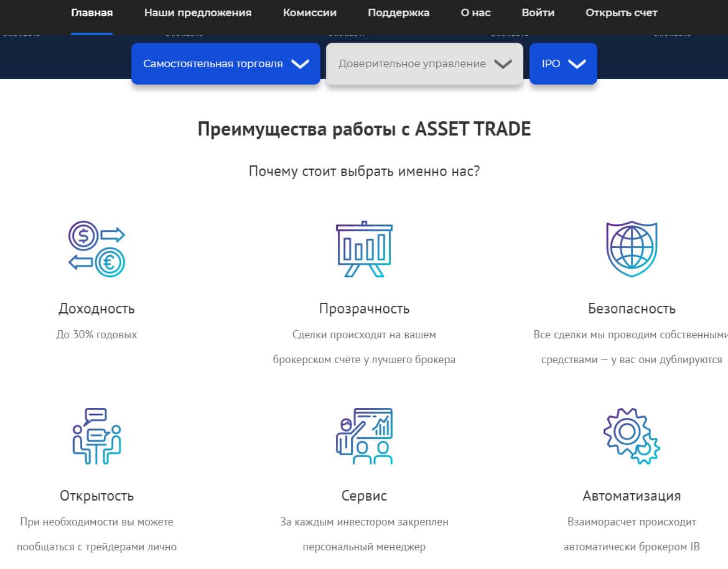Click the Прозрачность heading
This screenshot has height=569, width=728.
[364, 308]
